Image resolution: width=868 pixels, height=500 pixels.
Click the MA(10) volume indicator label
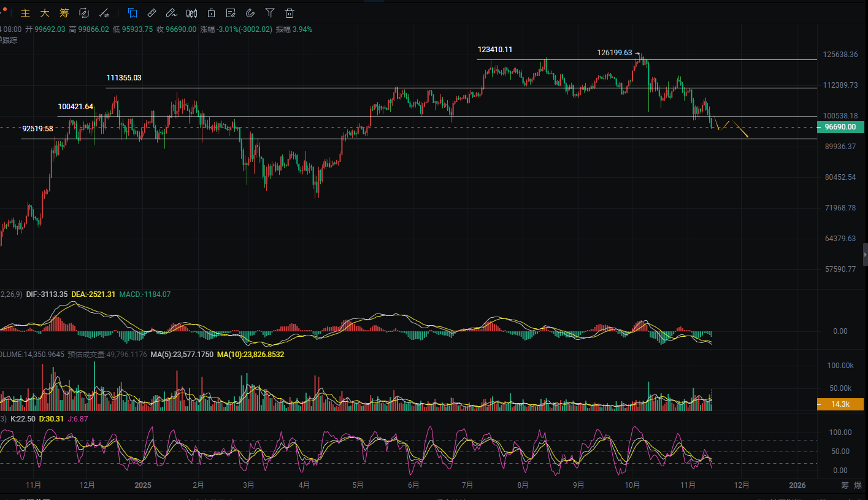coord(250,355)
